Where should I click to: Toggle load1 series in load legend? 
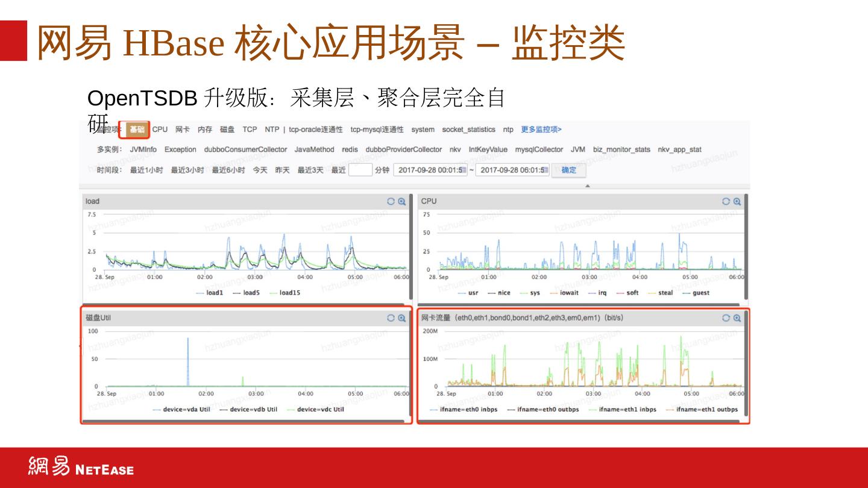point(210,293)
